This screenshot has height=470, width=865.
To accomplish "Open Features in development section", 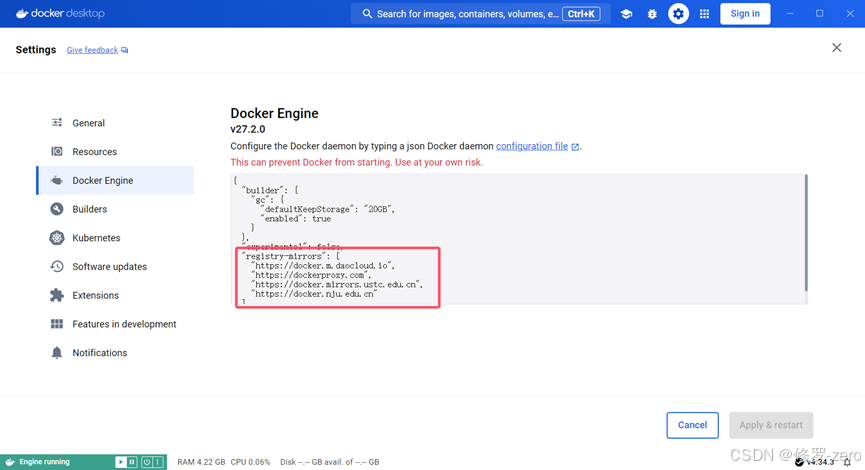I will [115, 324].
